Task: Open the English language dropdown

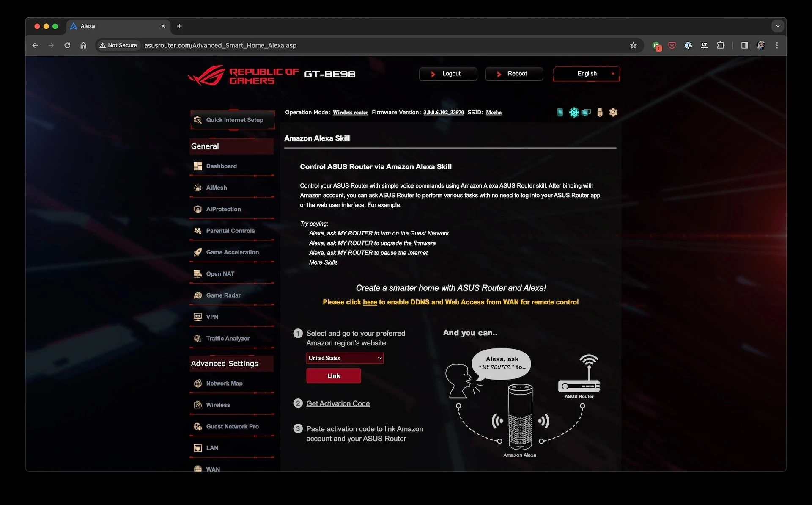Action: pyautogui.click(x=586, y=74)
